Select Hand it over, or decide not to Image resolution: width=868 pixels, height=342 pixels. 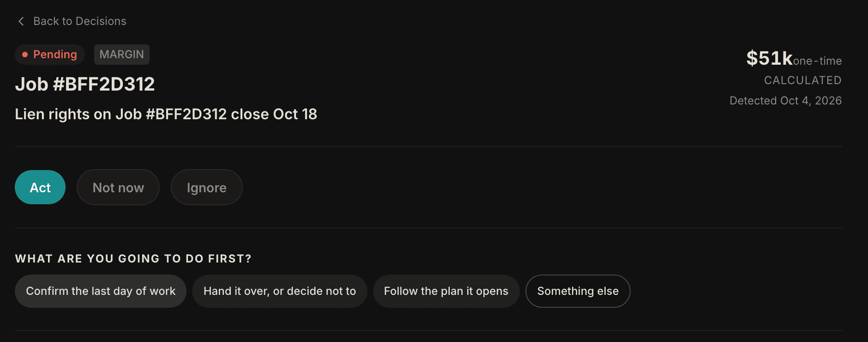point(280,291)
